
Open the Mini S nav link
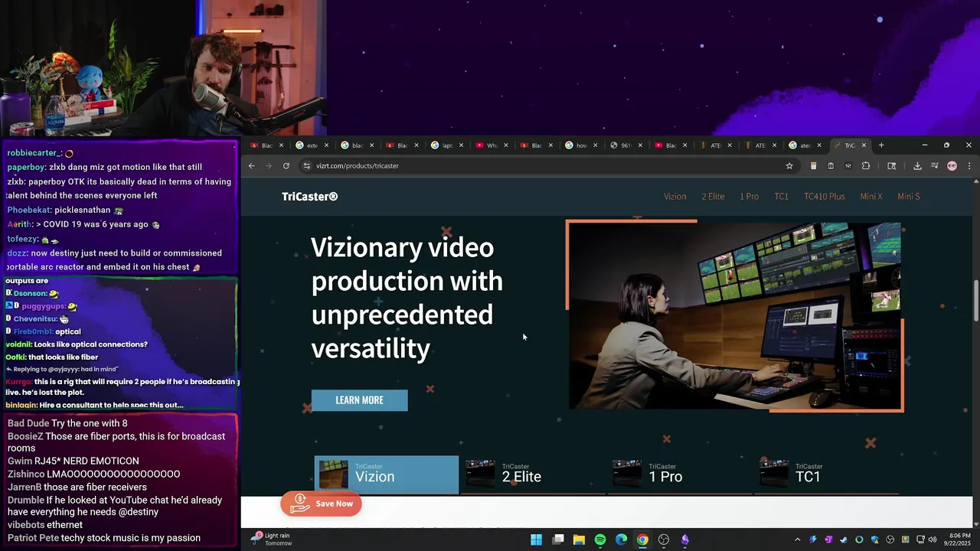pos(908,197)
